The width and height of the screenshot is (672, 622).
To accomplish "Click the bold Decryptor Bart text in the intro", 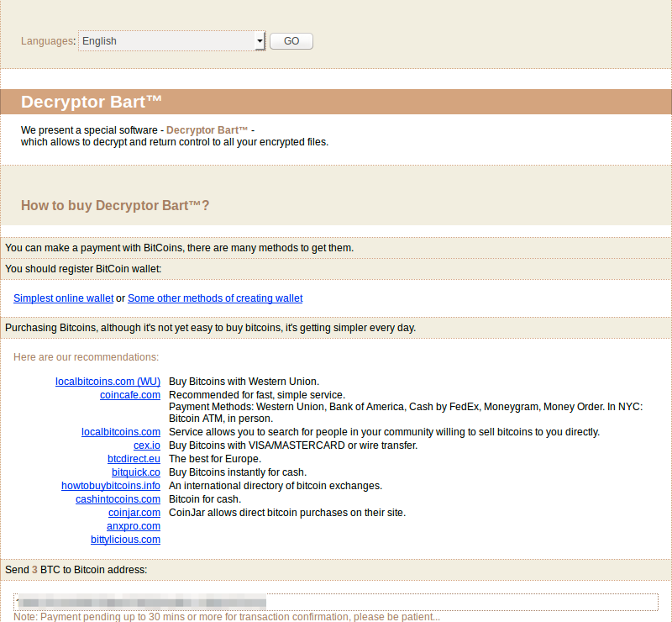I will coord(207,130).
